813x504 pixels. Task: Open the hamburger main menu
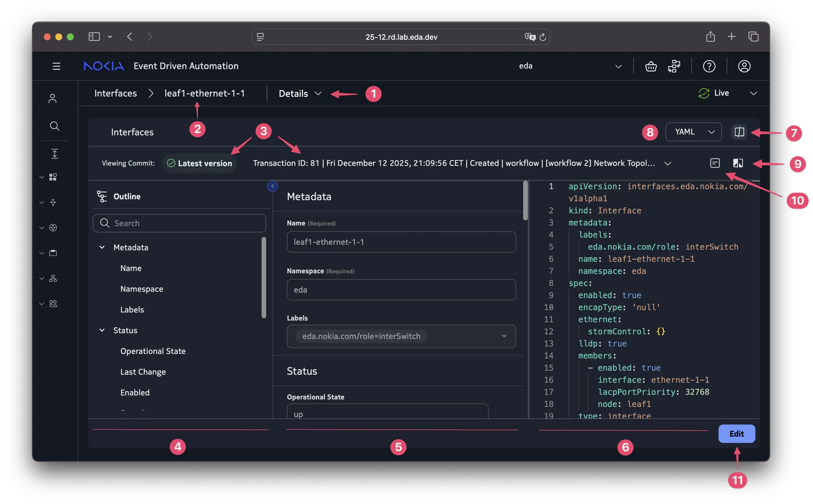click(x=56, y=66)
